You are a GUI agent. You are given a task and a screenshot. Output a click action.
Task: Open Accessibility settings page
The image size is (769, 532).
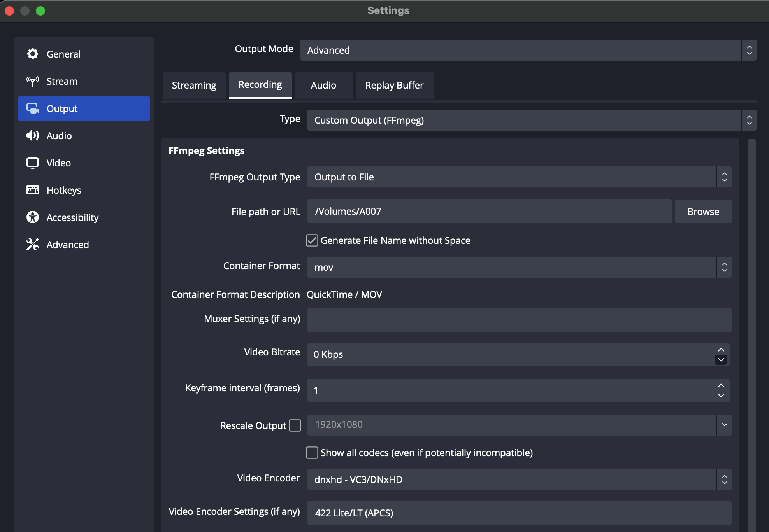pos(84,217)
